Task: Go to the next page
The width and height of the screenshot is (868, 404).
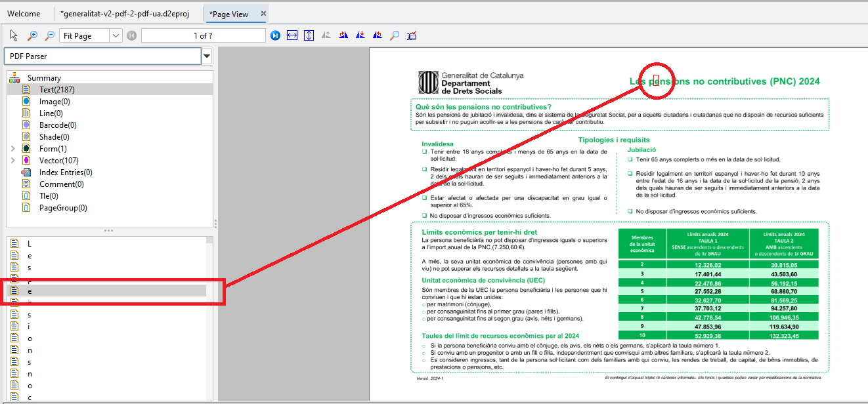Action: (x=275, y=35)
